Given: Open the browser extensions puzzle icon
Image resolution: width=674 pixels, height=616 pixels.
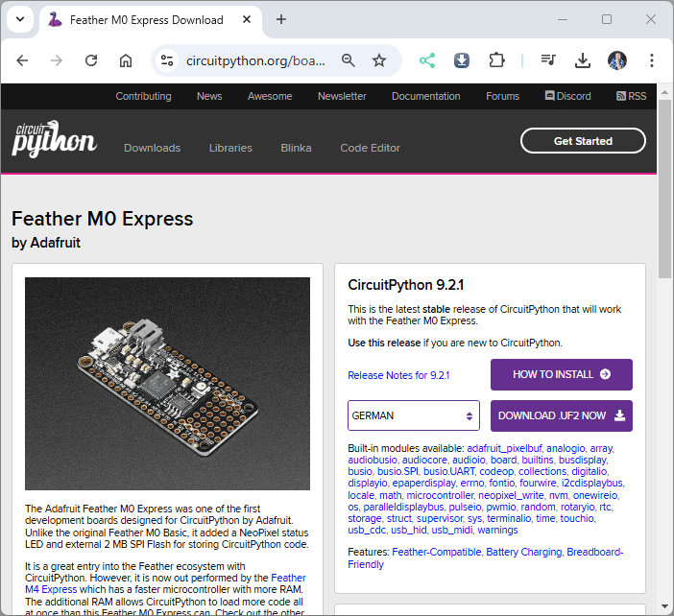Looking at the screenshot, I should pyautogui.click(x=496, y=60).
